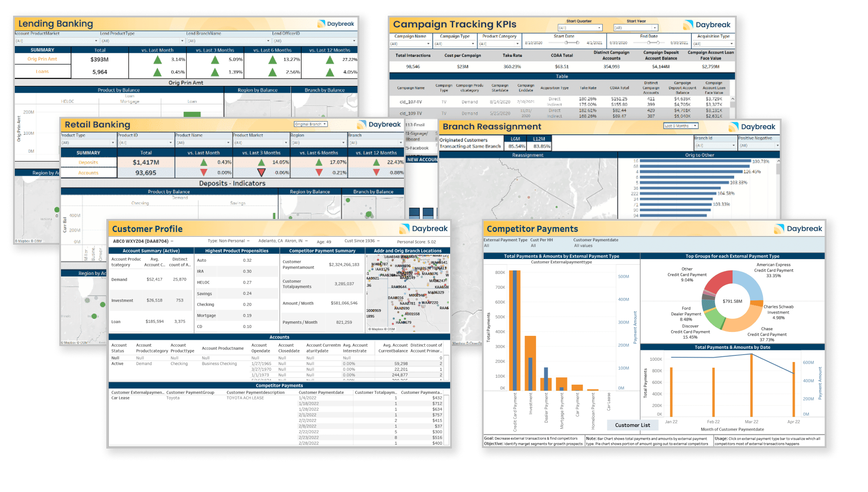Click cid_107-TV in the Campaign table

click(410, 102)
